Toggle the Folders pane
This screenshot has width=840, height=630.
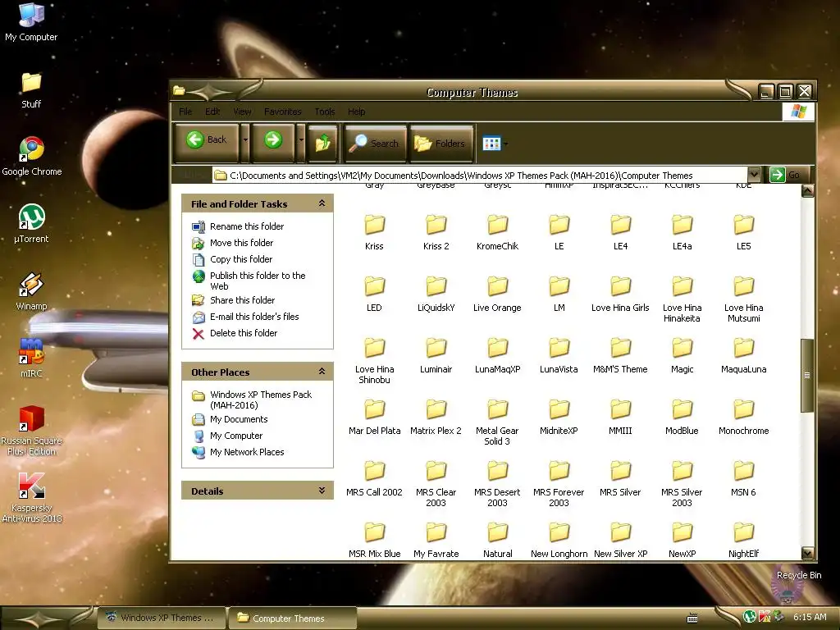tap(441, 143)
